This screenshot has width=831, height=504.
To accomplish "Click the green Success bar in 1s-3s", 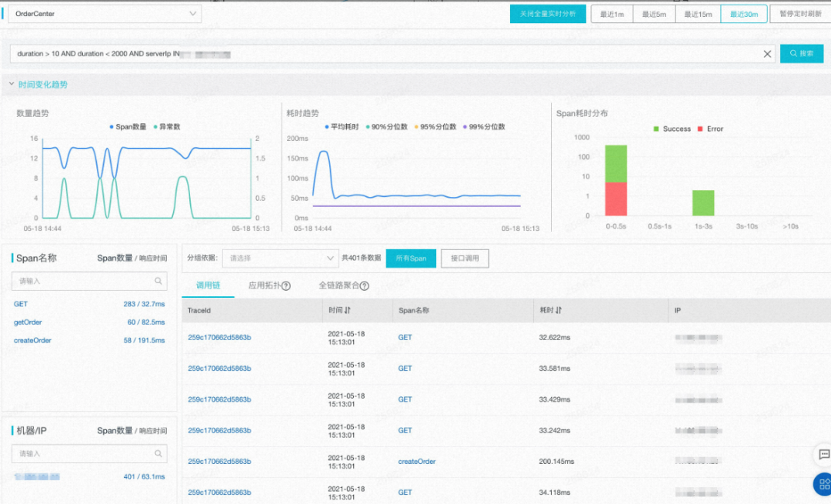I will click(703, 203).
